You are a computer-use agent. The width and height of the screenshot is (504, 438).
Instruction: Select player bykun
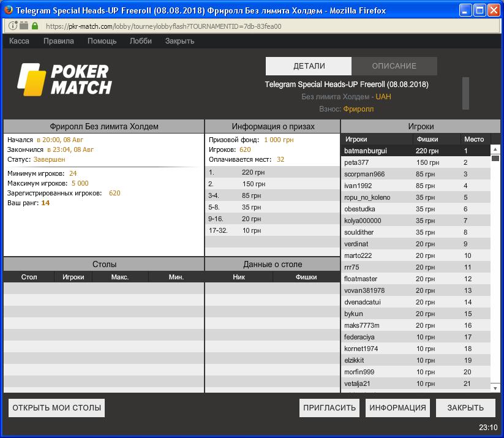click(x=416, y=314)
